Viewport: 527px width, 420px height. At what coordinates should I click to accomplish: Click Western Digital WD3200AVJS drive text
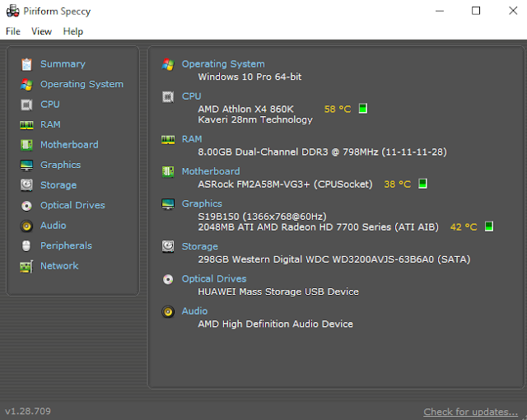click(334, 259)
